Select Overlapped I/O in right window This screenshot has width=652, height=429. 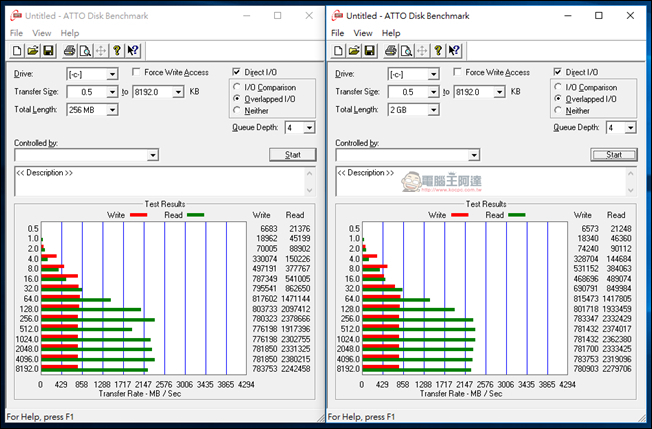[x=558, y=99]
